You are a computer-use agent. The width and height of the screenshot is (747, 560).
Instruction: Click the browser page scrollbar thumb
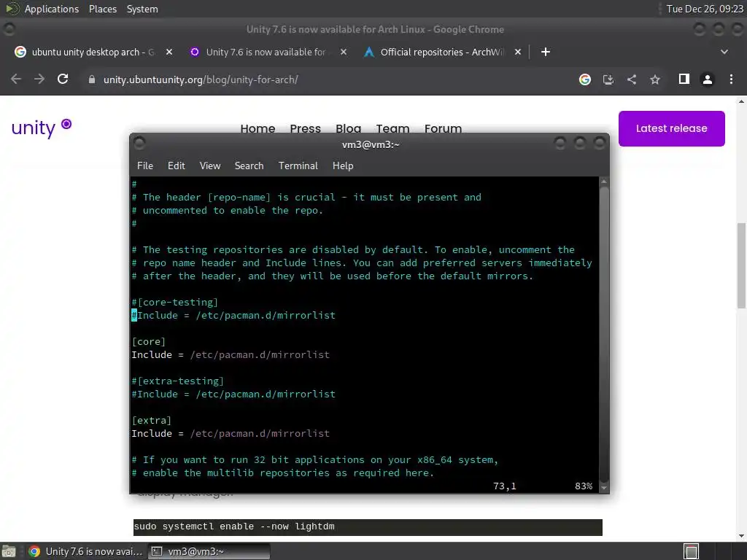742,265
